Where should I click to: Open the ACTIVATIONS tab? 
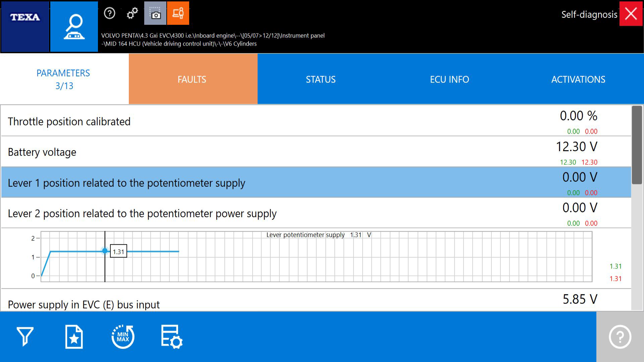pos(578,79)
